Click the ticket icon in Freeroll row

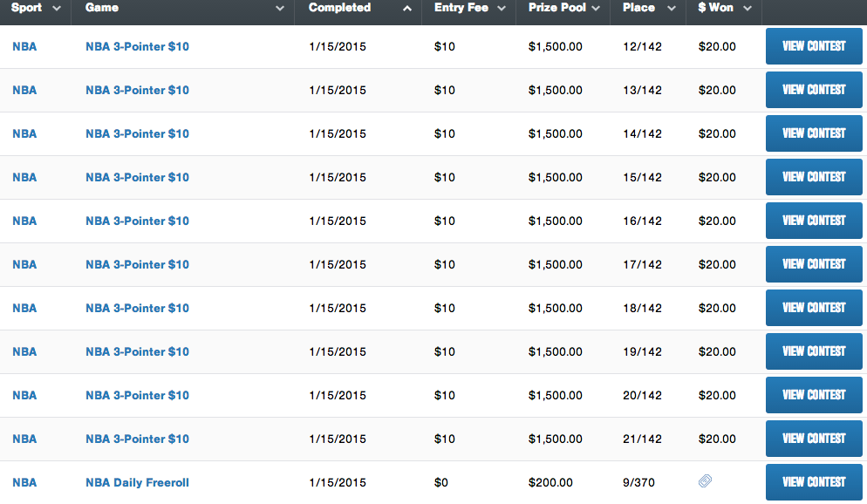[x=705, y=480]
